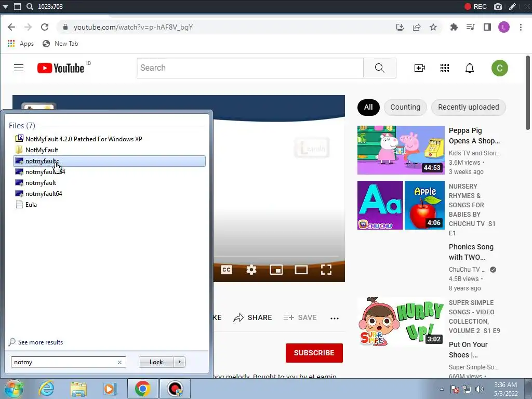Open the YouTube apps grid icon

coord(445,68)
